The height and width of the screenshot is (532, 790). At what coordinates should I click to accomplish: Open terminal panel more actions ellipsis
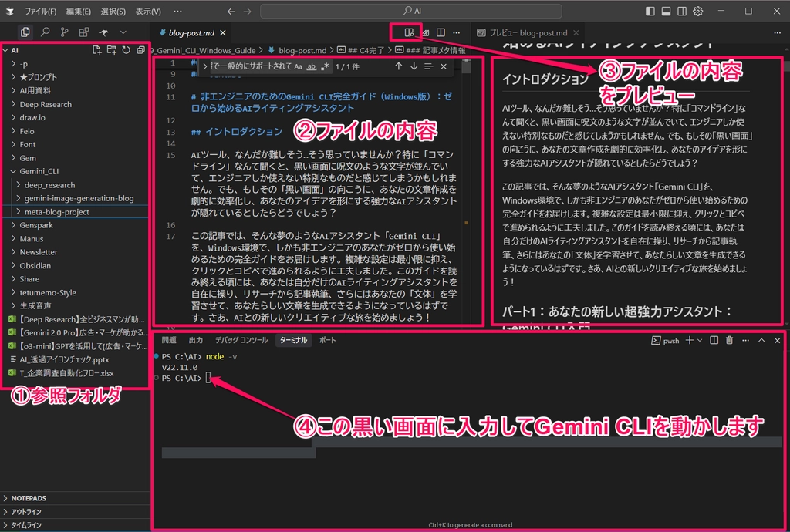click(x=746, y=340)
